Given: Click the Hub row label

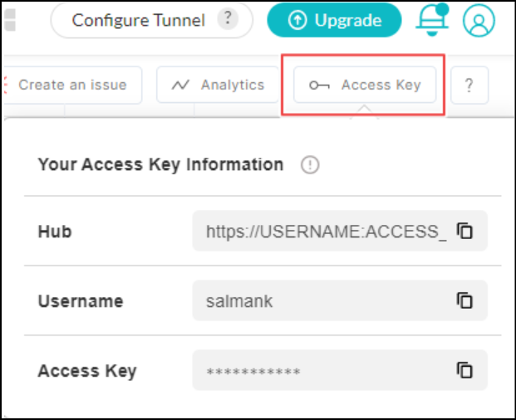Looking at the screenshot, I should point(55,232).
